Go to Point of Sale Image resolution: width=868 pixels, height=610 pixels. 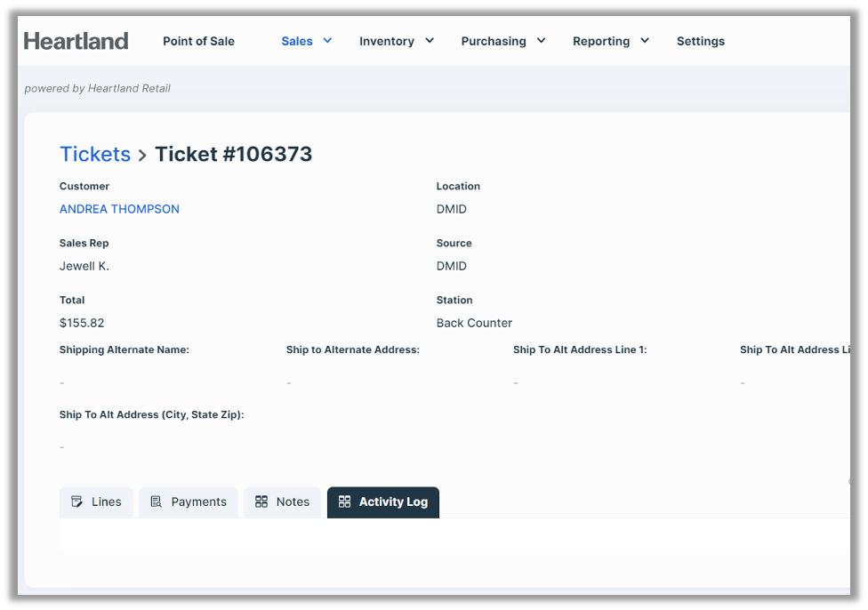coord(198,41)
